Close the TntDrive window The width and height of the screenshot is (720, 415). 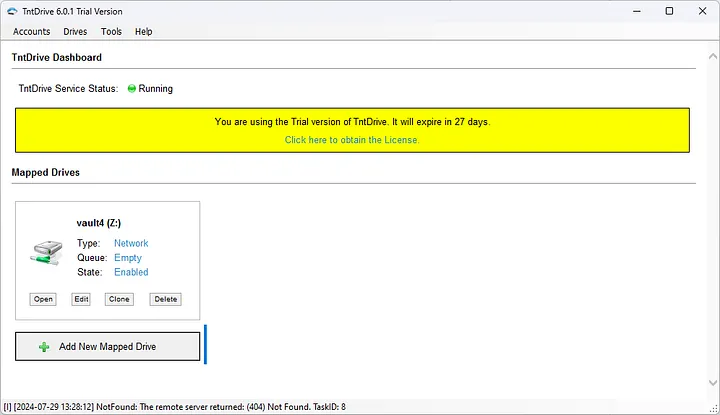pyautogui.click(x=703, y=11)
